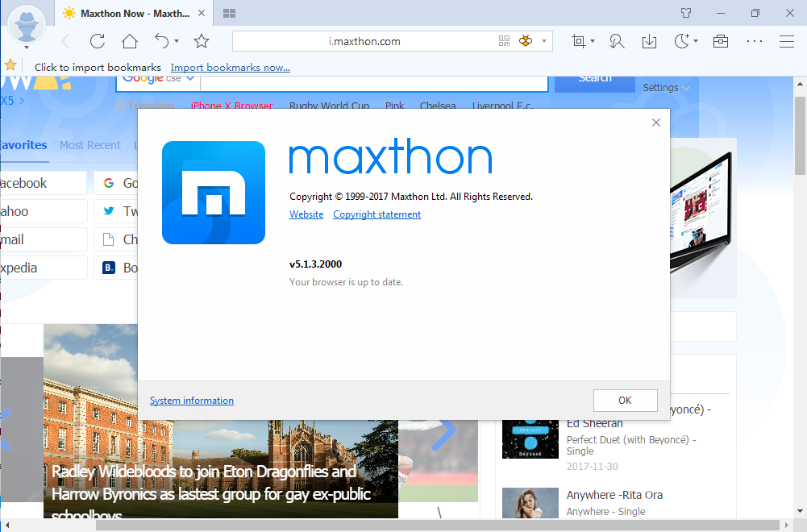Screen dimensions: 807x532
Task: Click the Google G icon tile
Action: click(x=109, y=183)
